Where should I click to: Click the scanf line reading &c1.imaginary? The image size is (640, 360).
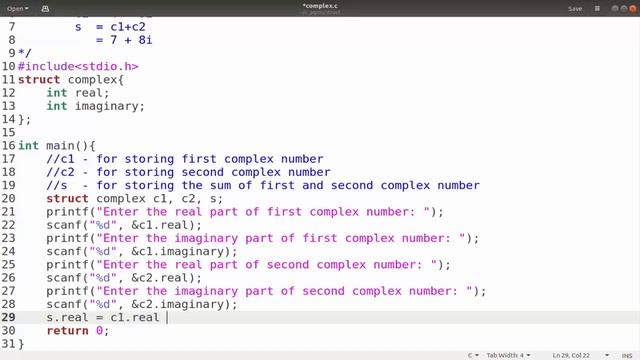click(x=142, y=251)
